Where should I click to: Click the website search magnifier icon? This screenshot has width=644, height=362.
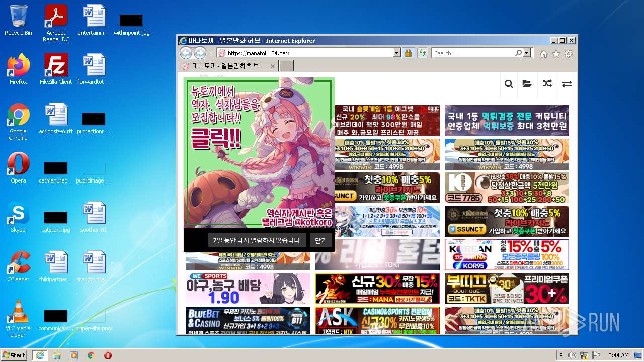(509, 84)
